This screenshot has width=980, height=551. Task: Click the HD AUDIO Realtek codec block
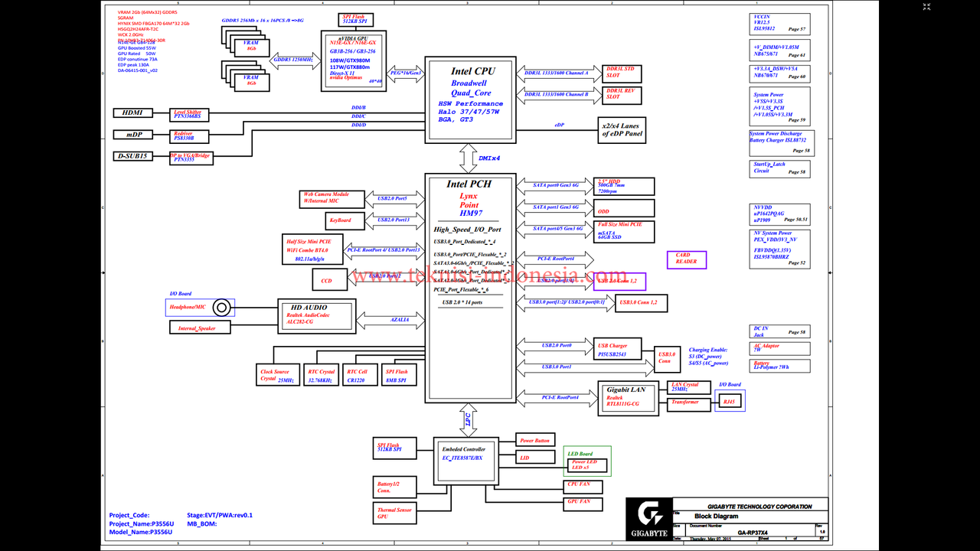317,316
